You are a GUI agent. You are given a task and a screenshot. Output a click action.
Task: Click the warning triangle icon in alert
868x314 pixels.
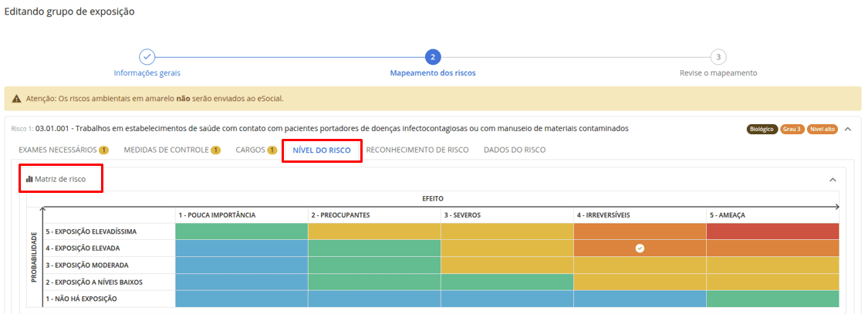click(x=17, y=99)
